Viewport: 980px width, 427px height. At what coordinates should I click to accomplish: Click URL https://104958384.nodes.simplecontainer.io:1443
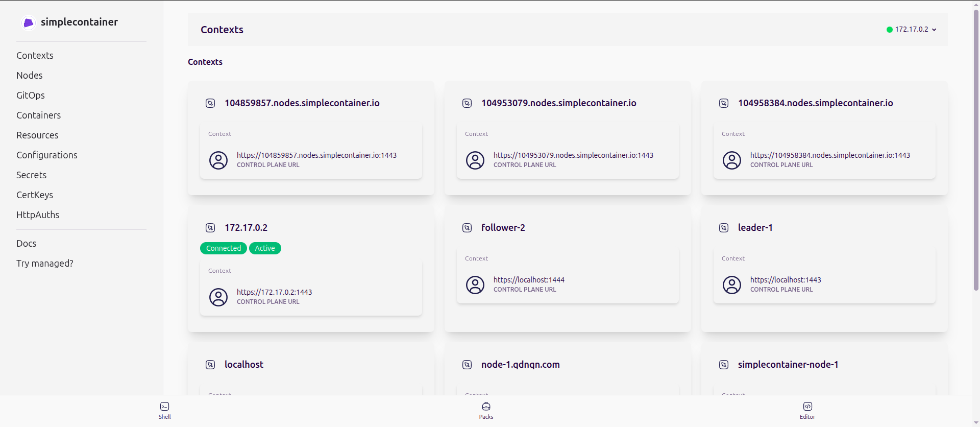pyautogui.click(x=830, y=155)
